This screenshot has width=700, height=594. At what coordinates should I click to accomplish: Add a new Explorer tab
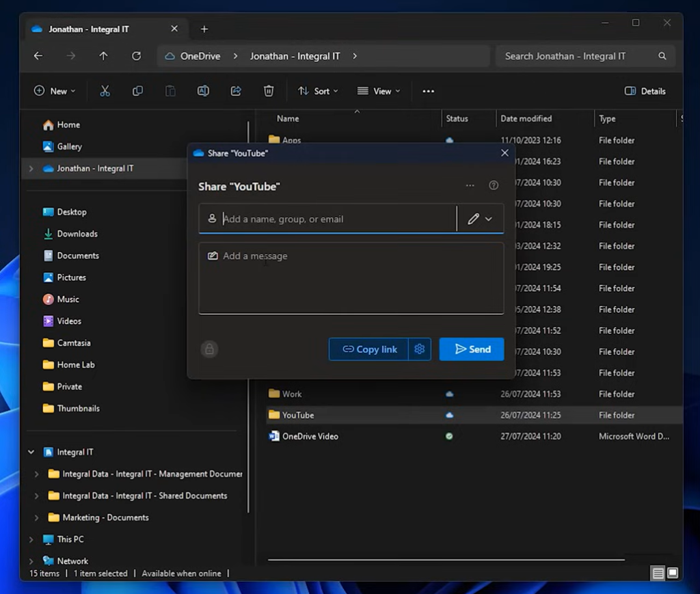point(204,29)
